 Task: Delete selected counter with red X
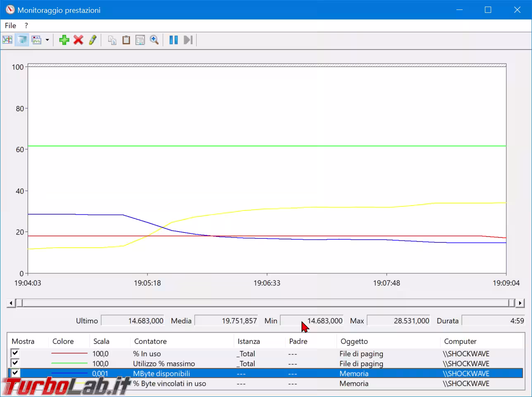tap(78, 40)
